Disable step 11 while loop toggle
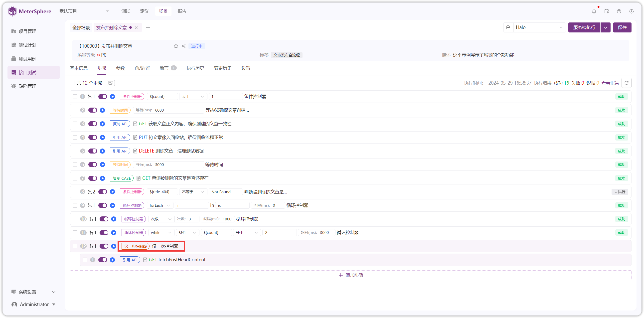Viewport: 644px width, 318px height. pyautogui.click(x=104, y=233)
